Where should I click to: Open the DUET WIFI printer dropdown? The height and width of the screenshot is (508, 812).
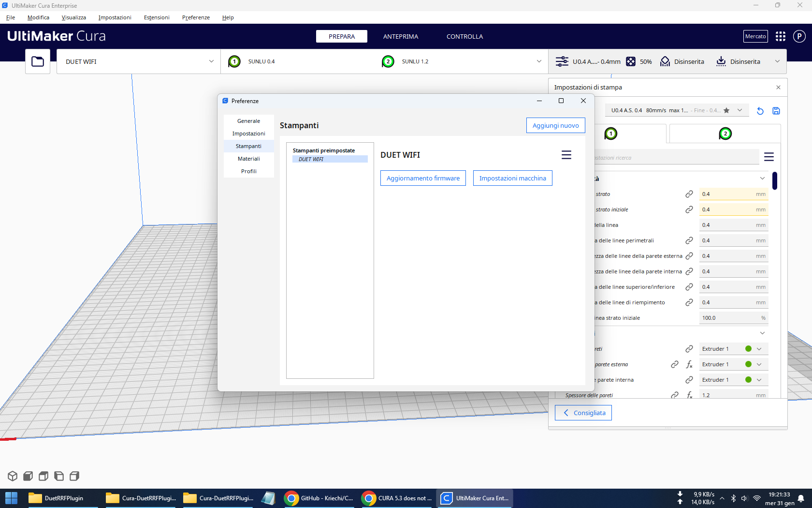click(x=139, y=61)
